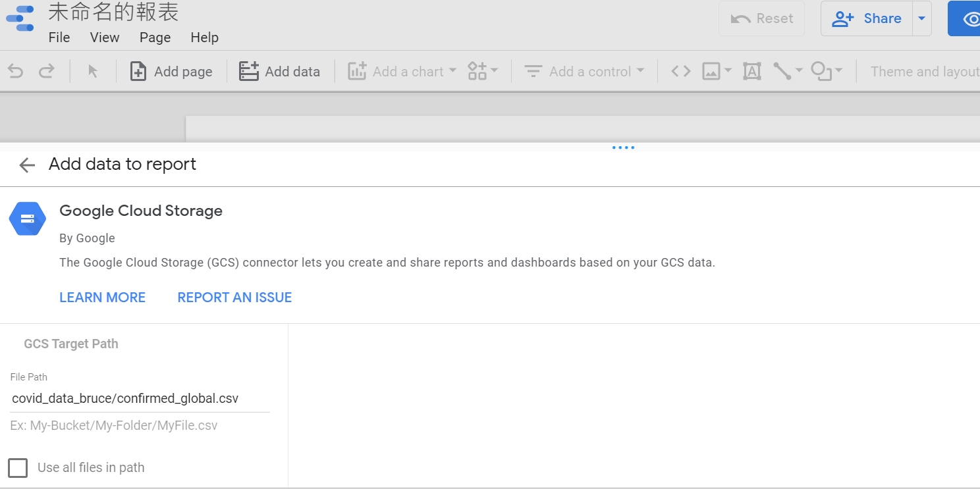Open the View menu

(105, 38)
